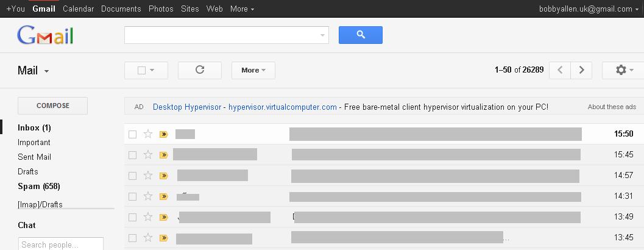644x250 pixels.
Task: Go to older messages with right arrow
Action: (x=581, y=70)
